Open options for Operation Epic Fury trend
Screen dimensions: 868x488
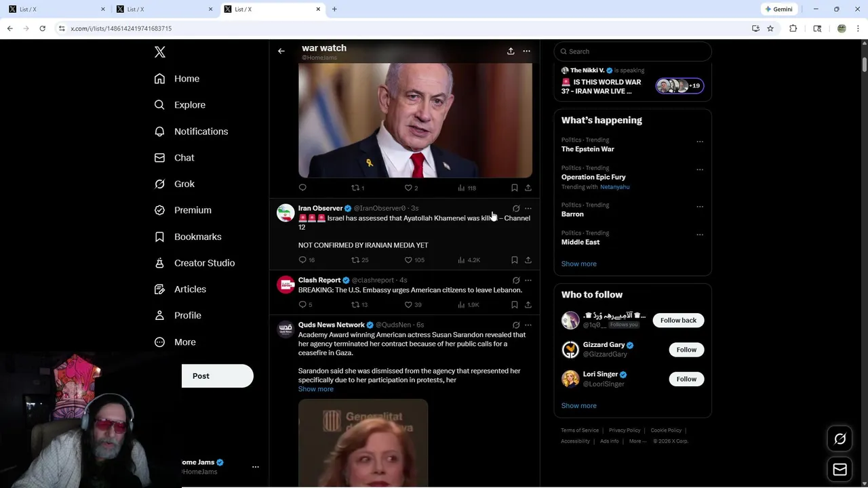(700, 169)
